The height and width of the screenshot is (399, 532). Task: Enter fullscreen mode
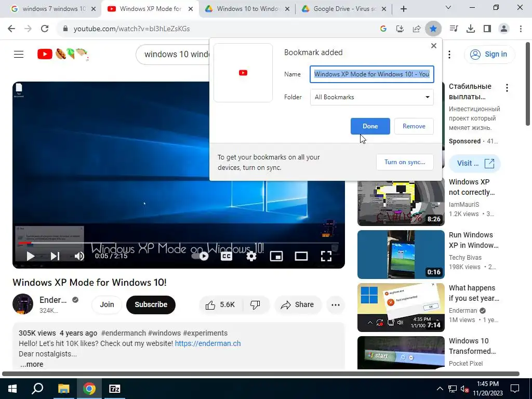[326, 256]
